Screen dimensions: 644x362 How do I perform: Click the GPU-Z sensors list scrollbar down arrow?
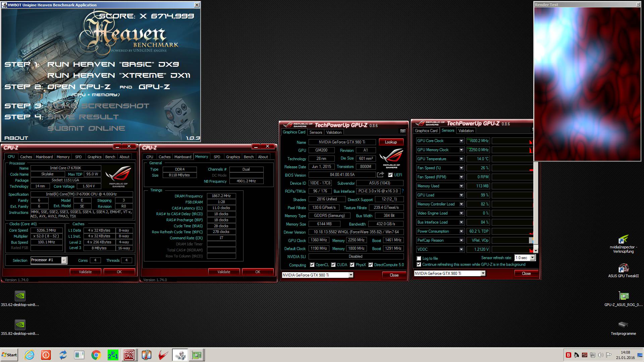[x=536, y=250]
